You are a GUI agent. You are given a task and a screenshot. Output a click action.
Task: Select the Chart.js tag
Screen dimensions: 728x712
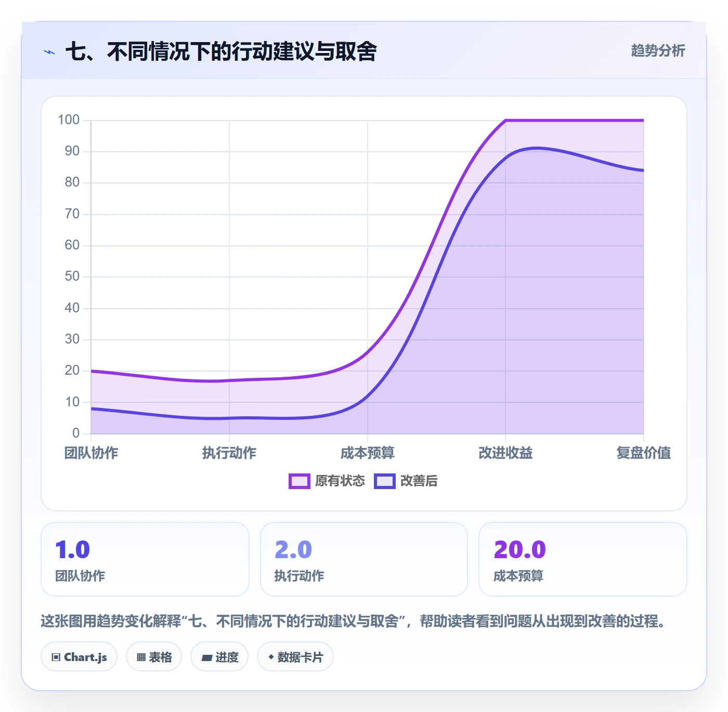pos(79,657)
